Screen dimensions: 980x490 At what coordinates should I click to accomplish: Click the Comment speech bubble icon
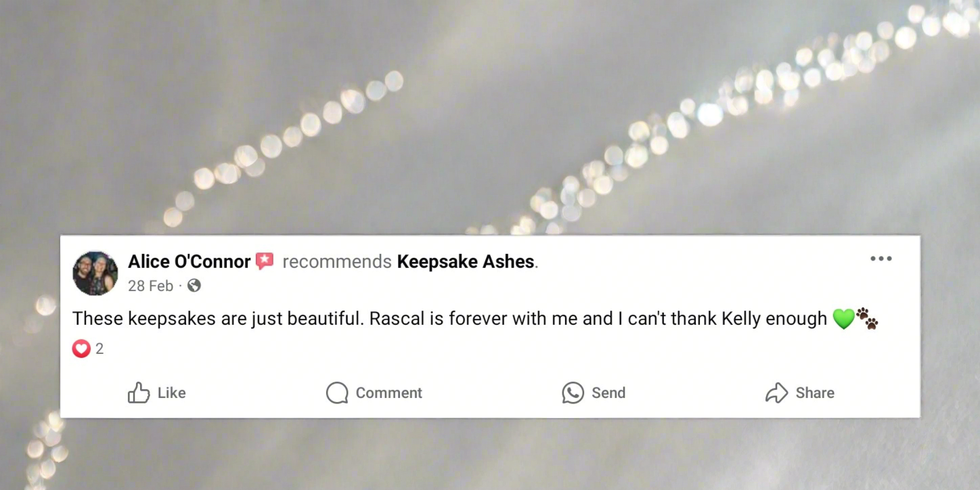click(x=337, y=393)
